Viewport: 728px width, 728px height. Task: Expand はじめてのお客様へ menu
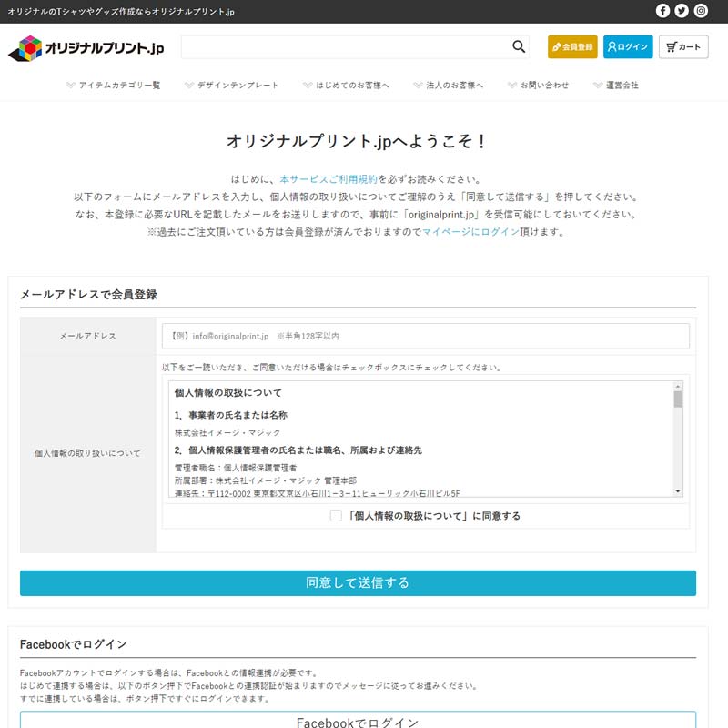point(347,85)
